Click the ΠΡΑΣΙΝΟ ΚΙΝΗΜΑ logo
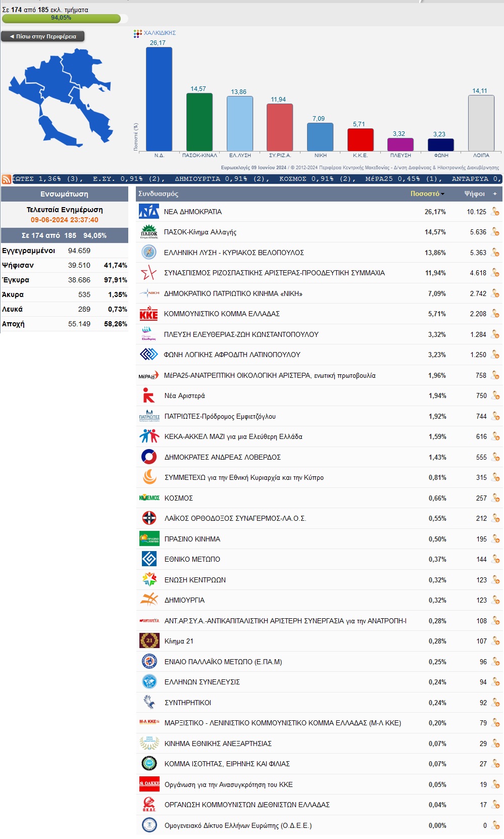The width and height of the screenshot is (504, 839). coord(149,539)
